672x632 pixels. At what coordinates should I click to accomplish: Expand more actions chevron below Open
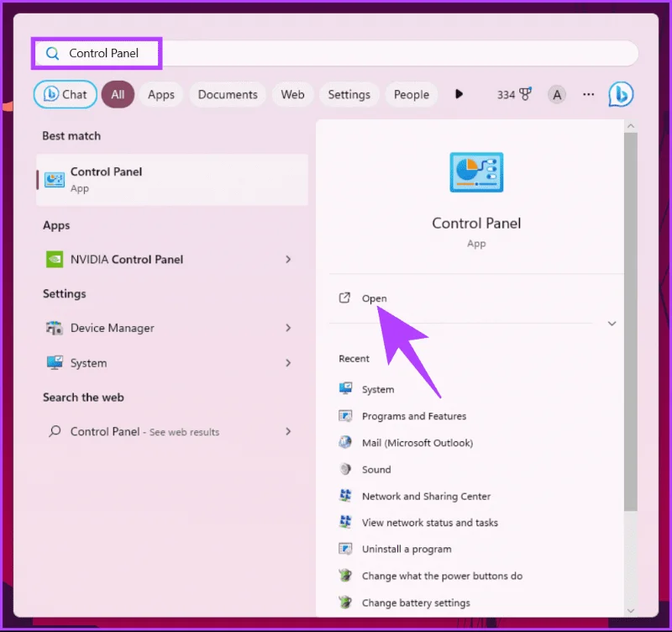(x=612, y=324)
